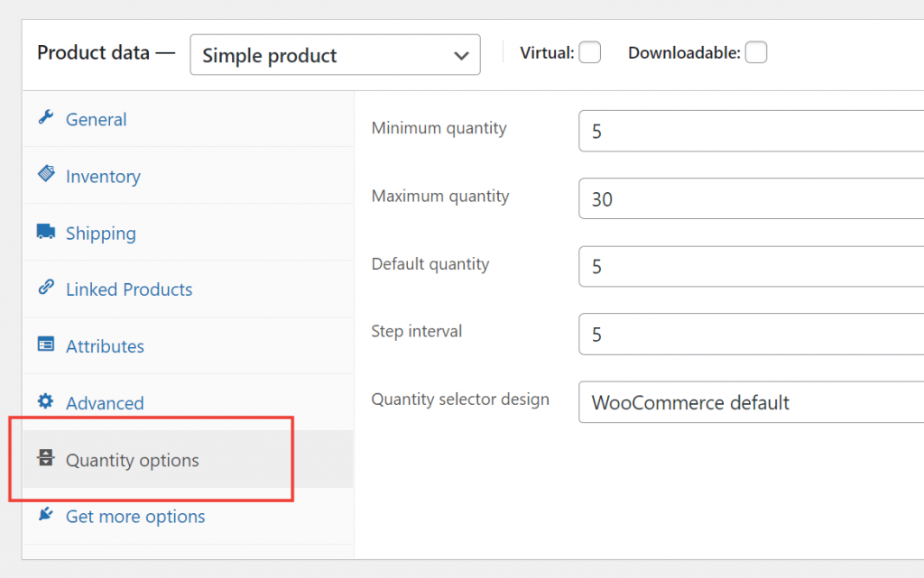Enable the Virtual product checkbox

[590, 52]
